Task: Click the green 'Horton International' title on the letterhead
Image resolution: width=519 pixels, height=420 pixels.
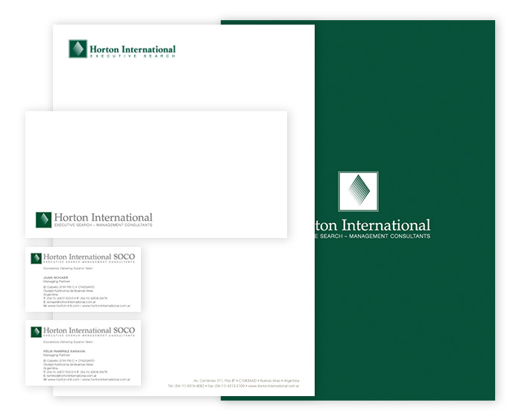Action: 133,49
